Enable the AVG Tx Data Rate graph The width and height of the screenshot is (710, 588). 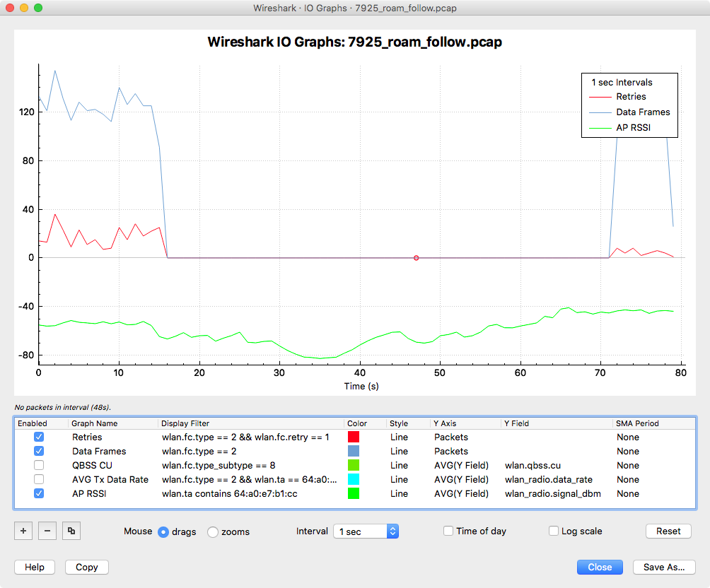point(39,479)
